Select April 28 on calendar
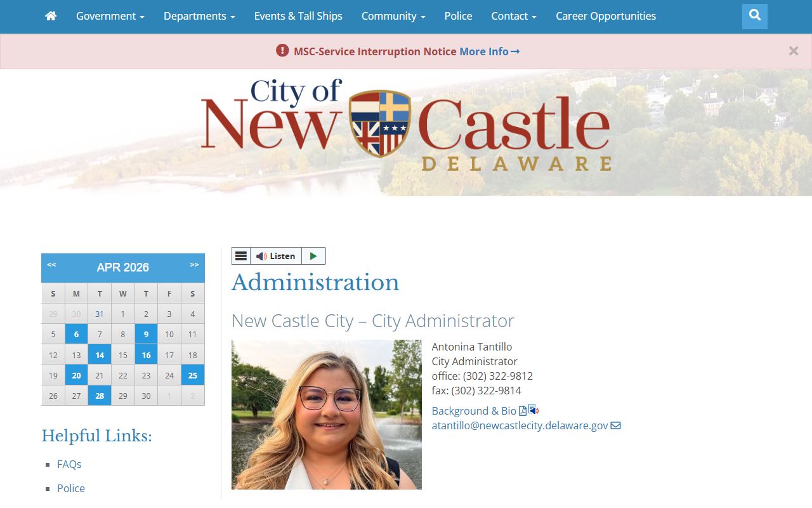The height and width of the screenshot is (508, 812). [100, 396]
